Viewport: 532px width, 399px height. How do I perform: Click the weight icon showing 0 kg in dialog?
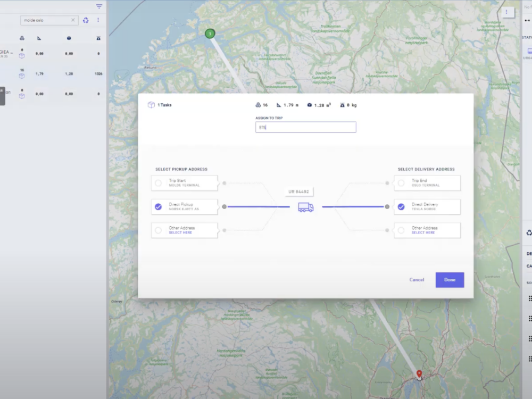[342, 105]
